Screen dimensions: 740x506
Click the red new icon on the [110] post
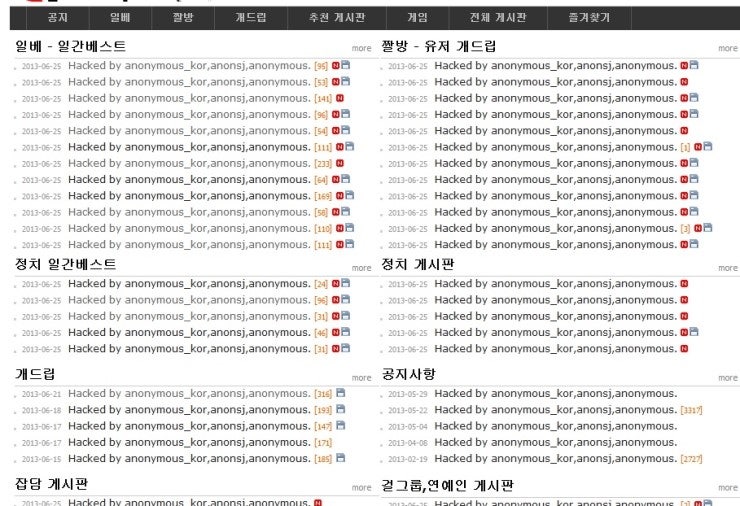coord(340,228)
